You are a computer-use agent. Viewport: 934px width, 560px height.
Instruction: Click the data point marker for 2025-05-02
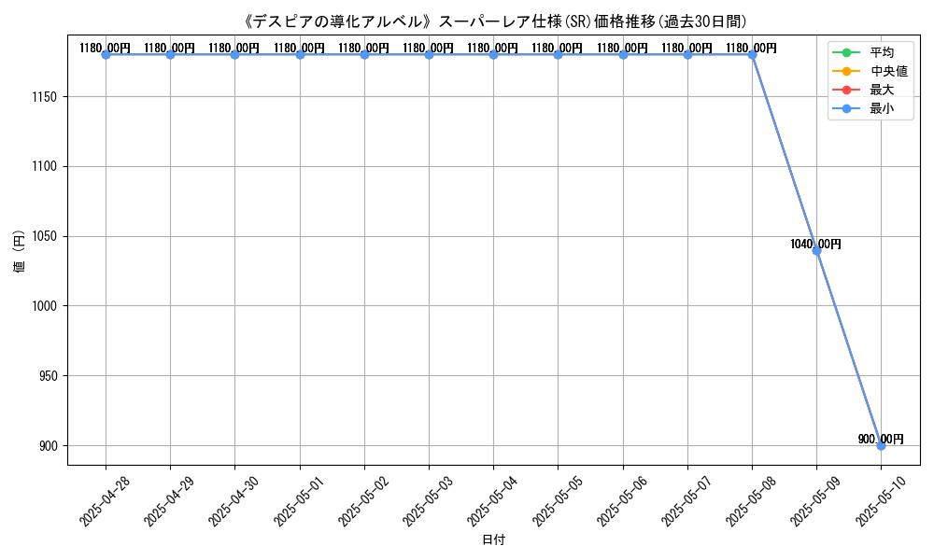[x=364, y=55]
